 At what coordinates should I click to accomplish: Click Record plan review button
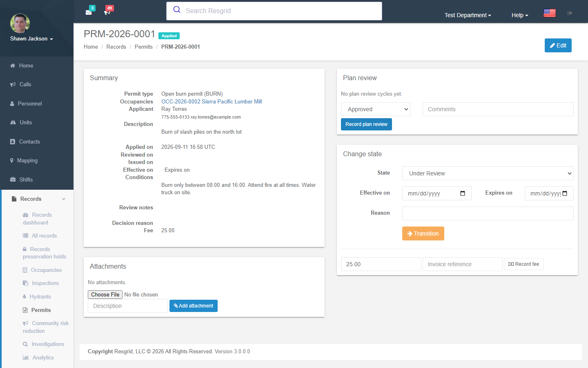pos(366,124)
